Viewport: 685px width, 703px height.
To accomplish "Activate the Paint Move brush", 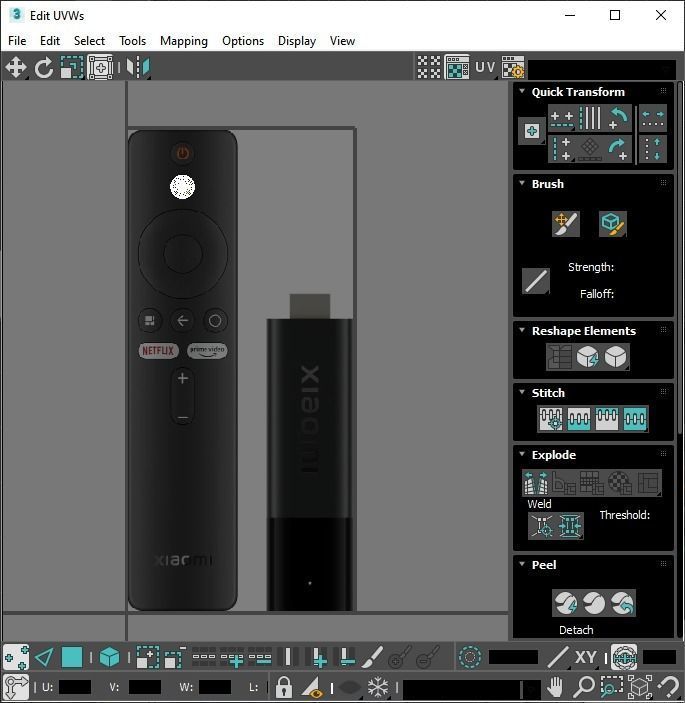I will [566, 224].
